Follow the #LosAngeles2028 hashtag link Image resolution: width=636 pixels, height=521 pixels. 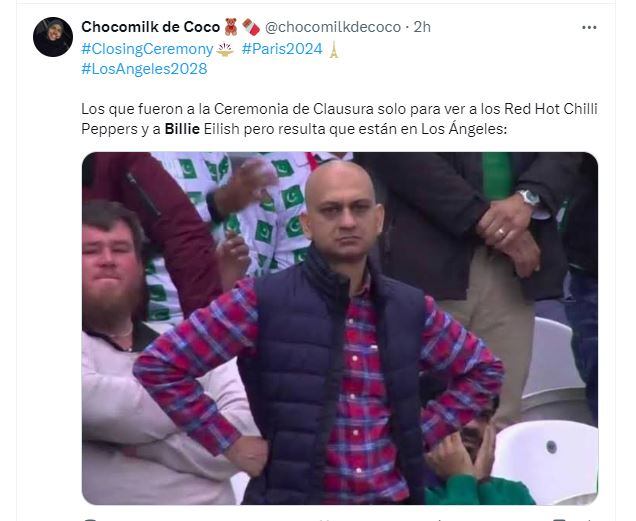[144, 69]
